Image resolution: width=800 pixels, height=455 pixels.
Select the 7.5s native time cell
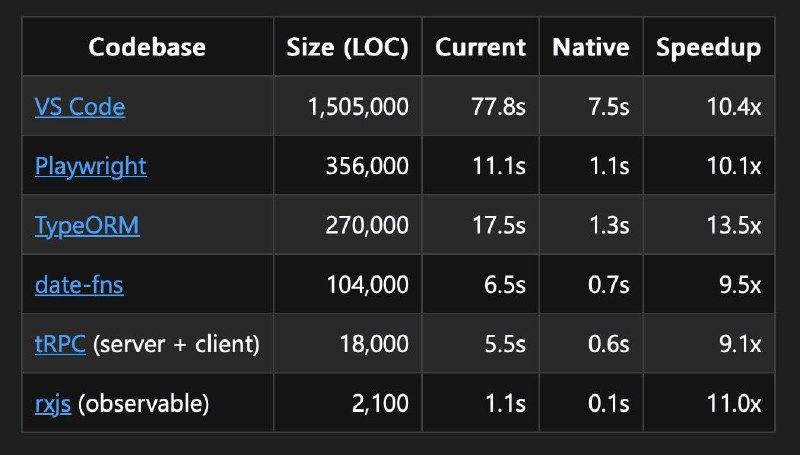(x=591, y=106)
